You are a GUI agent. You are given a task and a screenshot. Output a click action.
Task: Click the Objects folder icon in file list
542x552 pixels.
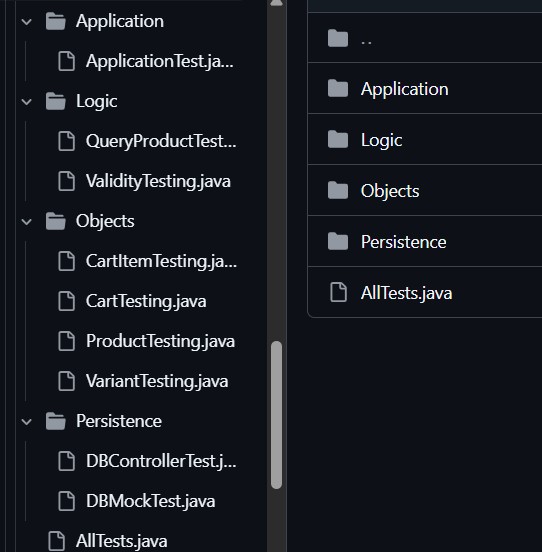pyautogui.click(x=338, y=190)
